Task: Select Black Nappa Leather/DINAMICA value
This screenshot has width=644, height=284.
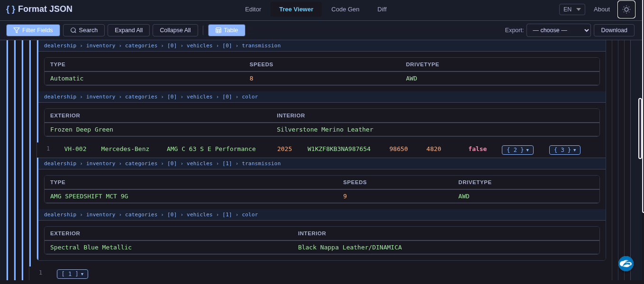Action: [350, 248]
